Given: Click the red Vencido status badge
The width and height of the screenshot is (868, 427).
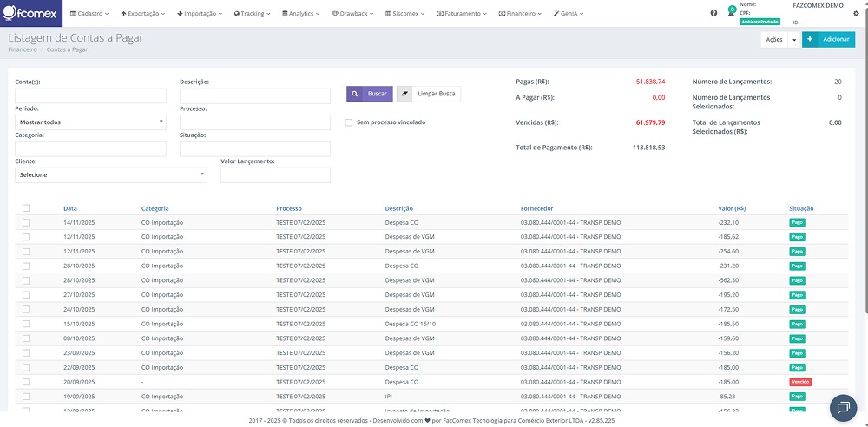Looking at the screenshot, I should [x=799, y=382].
